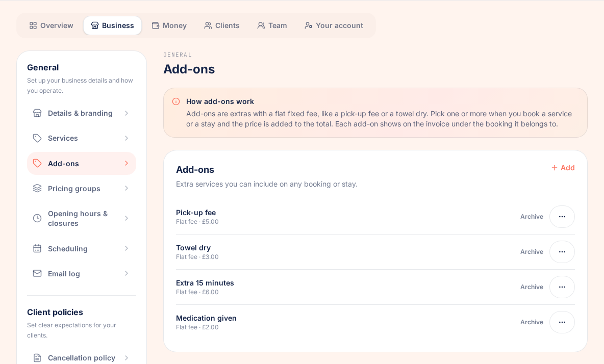Open the Scheduling settings
The height and width of the screenshot is (364, 604).
pos(82,249)
